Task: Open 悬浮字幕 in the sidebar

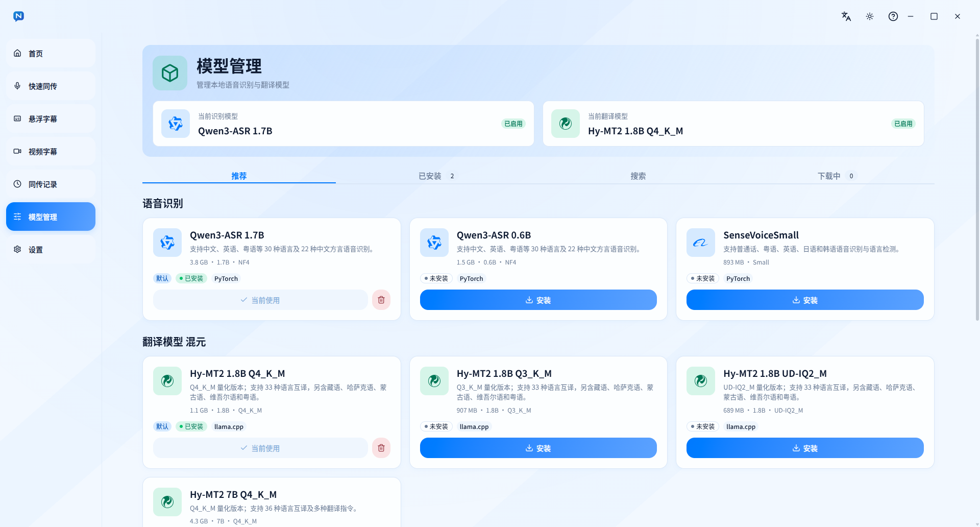Action: coord(51,118)
